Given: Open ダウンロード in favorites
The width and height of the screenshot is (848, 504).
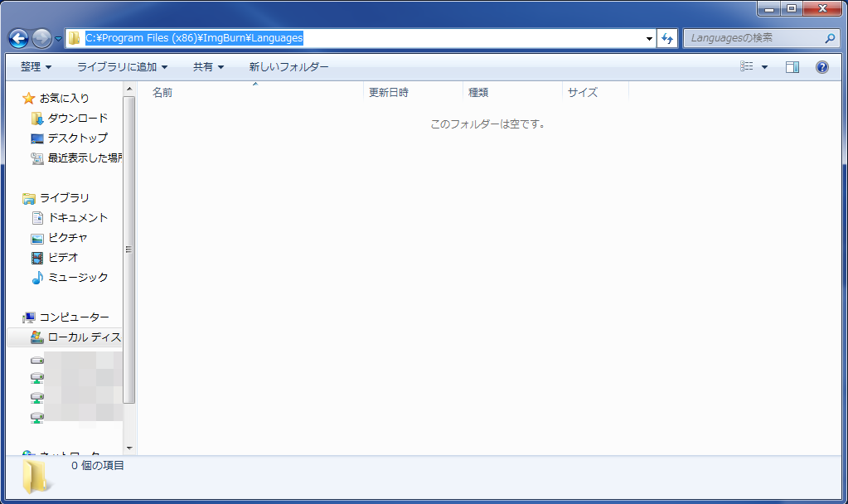Looking at the screenshot, I should (x=78, y=118).
